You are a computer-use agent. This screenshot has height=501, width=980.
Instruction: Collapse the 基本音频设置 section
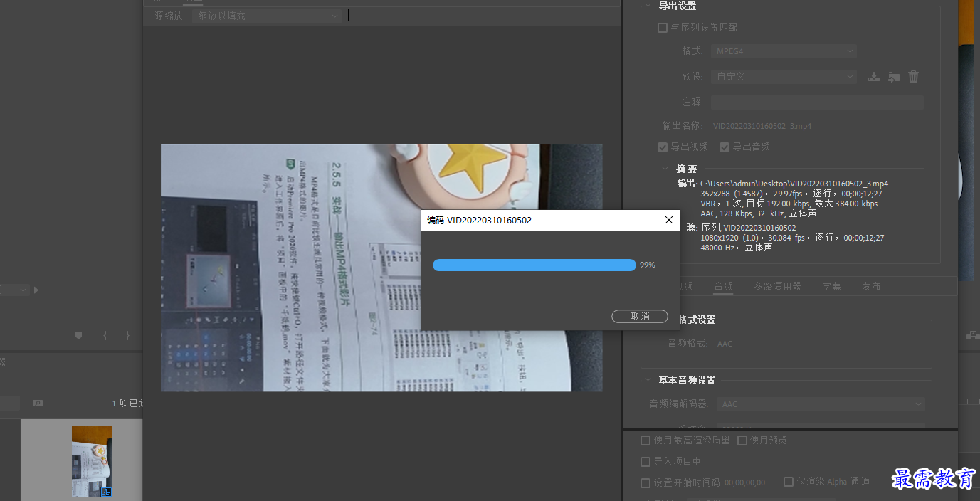coord(648,381)
